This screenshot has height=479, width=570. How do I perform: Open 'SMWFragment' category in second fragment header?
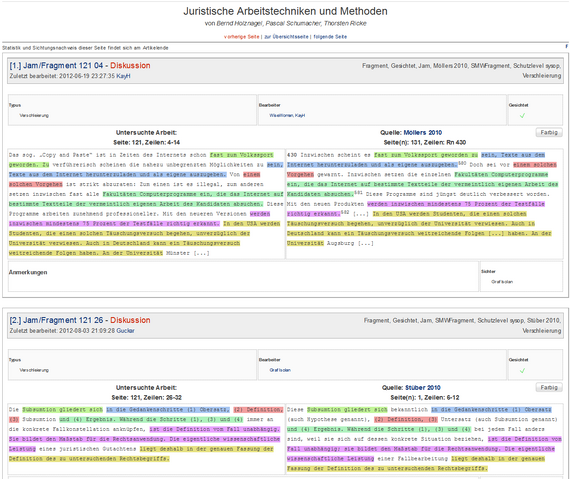(x=455, y=321)
